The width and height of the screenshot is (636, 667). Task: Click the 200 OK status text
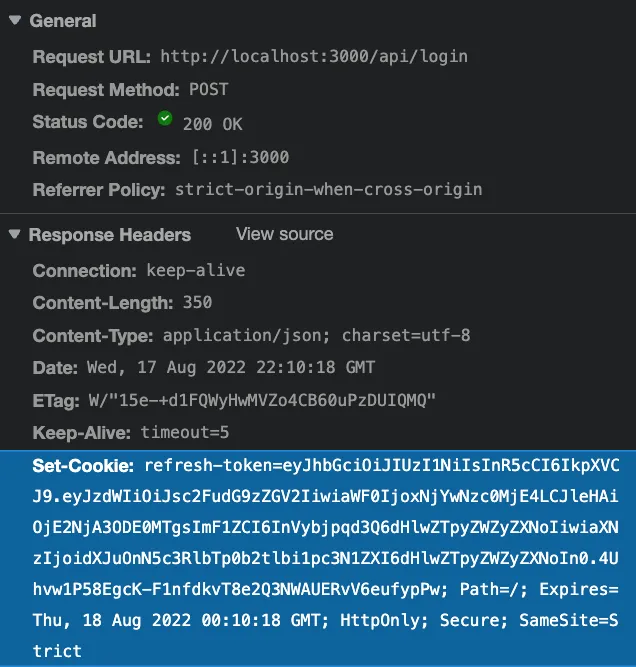click(213, 124)
